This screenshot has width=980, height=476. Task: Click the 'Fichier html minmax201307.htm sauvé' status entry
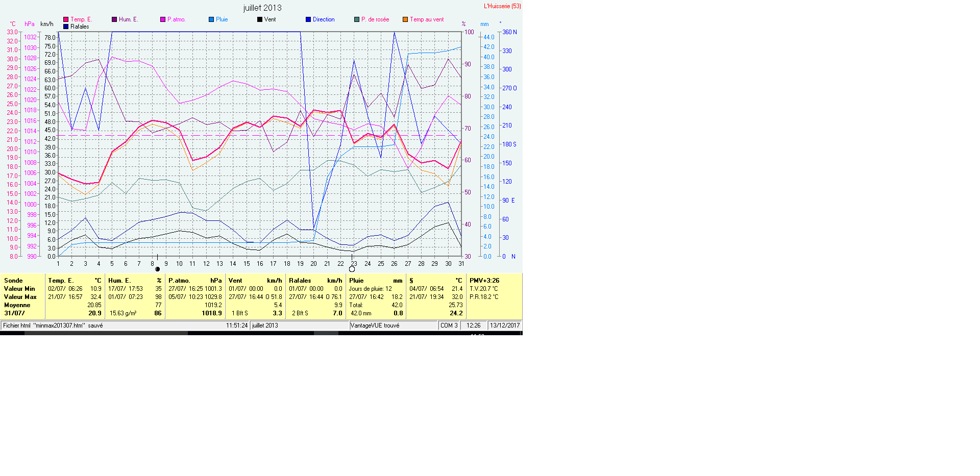[x=53, y=325]
